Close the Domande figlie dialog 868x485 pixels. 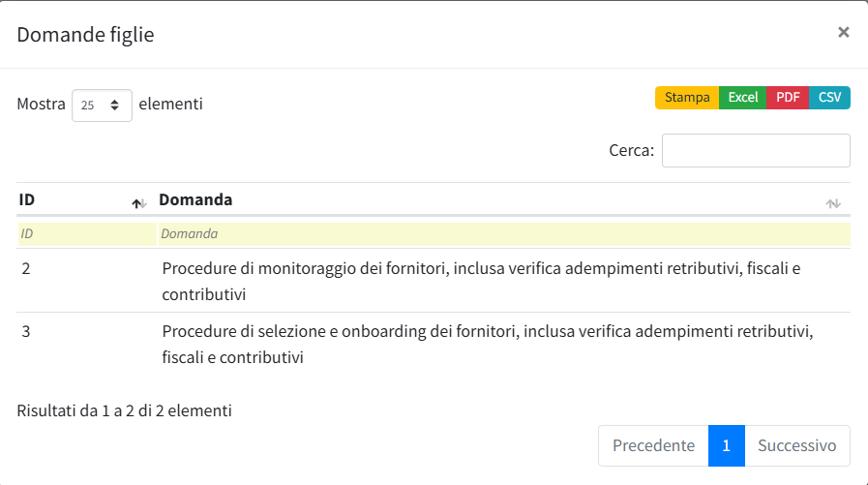point(843,32)
